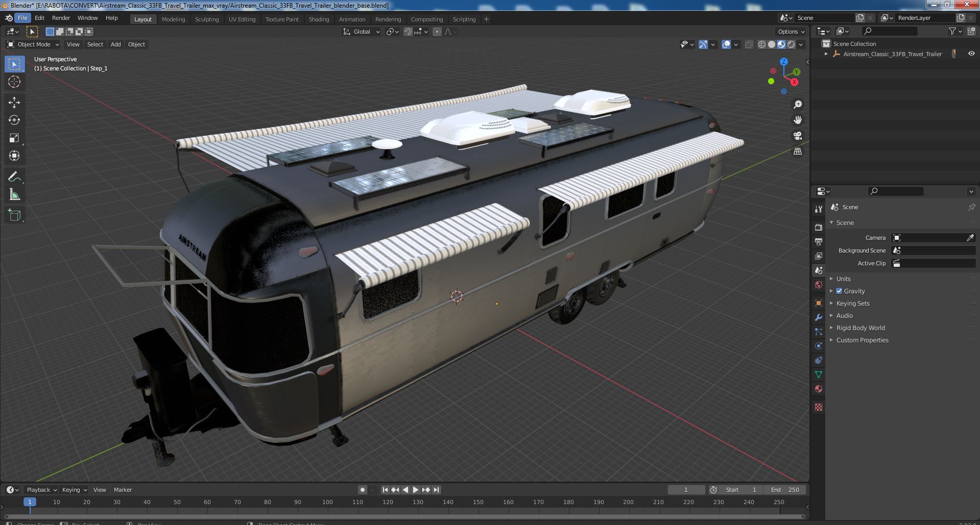This screenshot has height=525, width=980.
Task: Open the Global transform orientation dropdown
Action: pos(362,32)
